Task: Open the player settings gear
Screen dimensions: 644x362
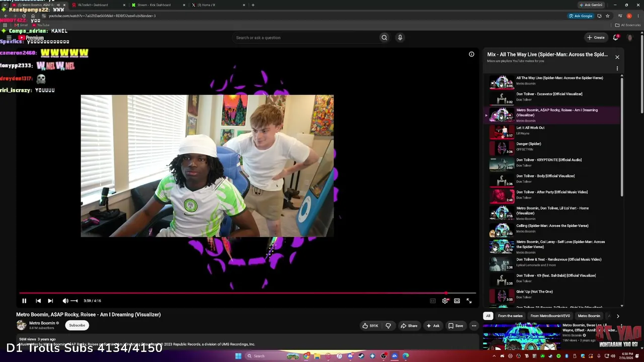Action: 445,301
